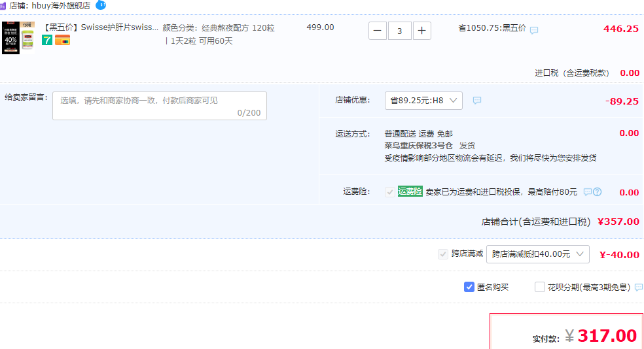Click the blue chat icon beside hbuy海外旗舰店

tap(101, 5)
